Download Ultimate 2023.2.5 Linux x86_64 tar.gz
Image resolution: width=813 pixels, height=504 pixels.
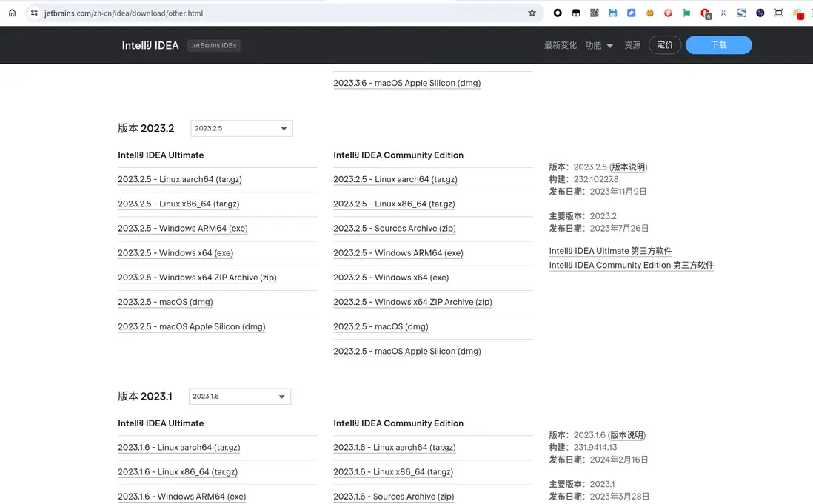coord(178,204)
